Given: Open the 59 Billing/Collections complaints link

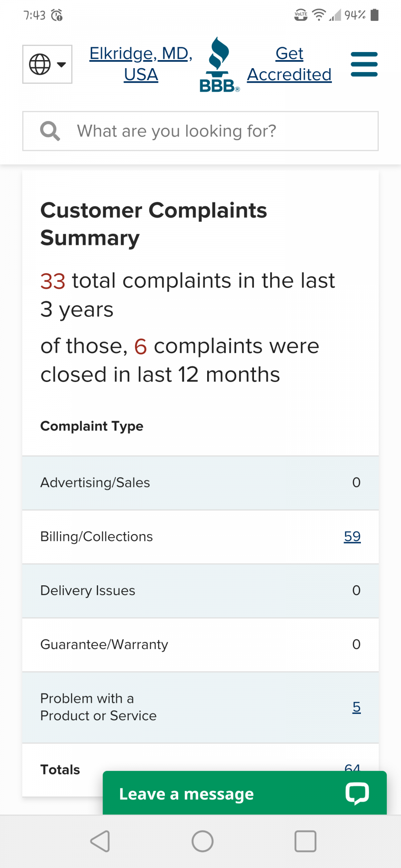Looking at the screenshot, I should coord(352,537).
